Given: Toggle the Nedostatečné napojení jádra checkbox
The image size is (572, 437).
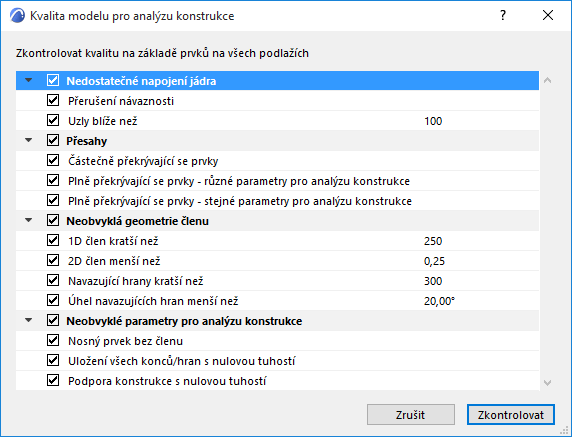Looking at the screenshot, I should (53, 80).
